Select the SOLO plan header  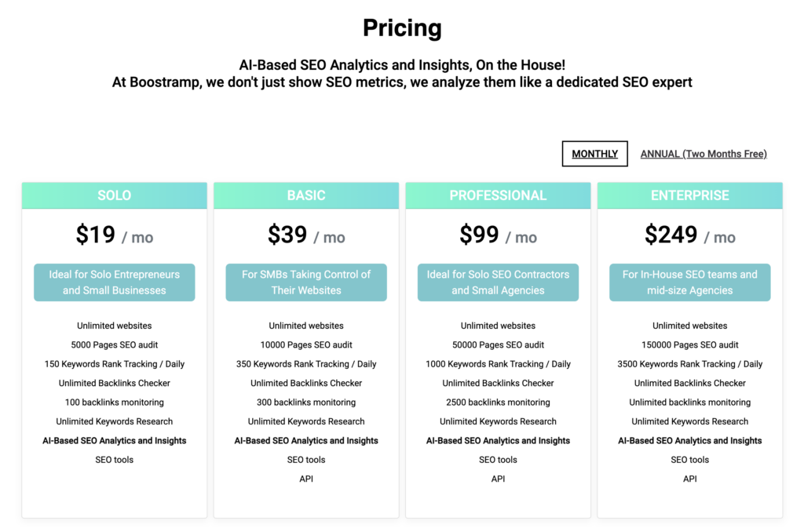pyautogui.click(x=115, y=195)
